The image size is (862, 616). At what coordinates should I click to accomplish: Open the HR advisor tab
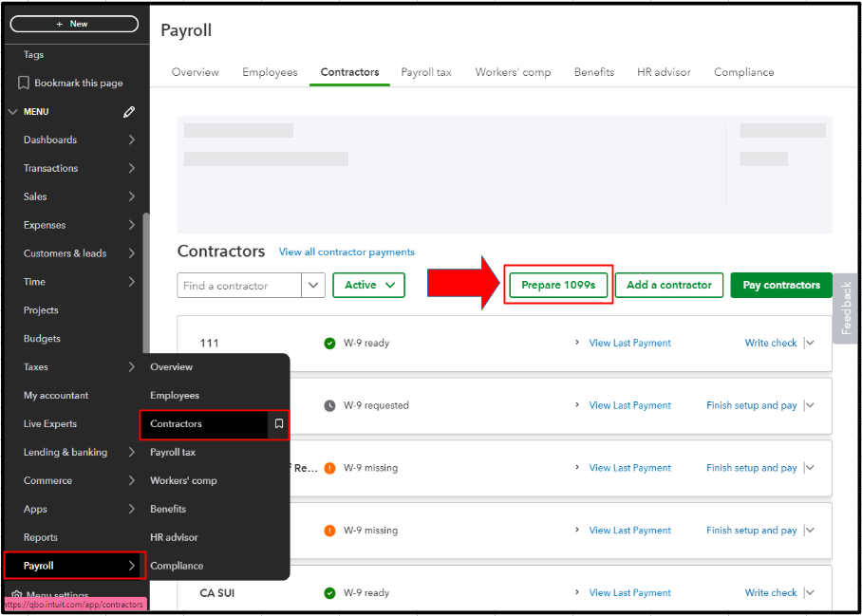664,72
